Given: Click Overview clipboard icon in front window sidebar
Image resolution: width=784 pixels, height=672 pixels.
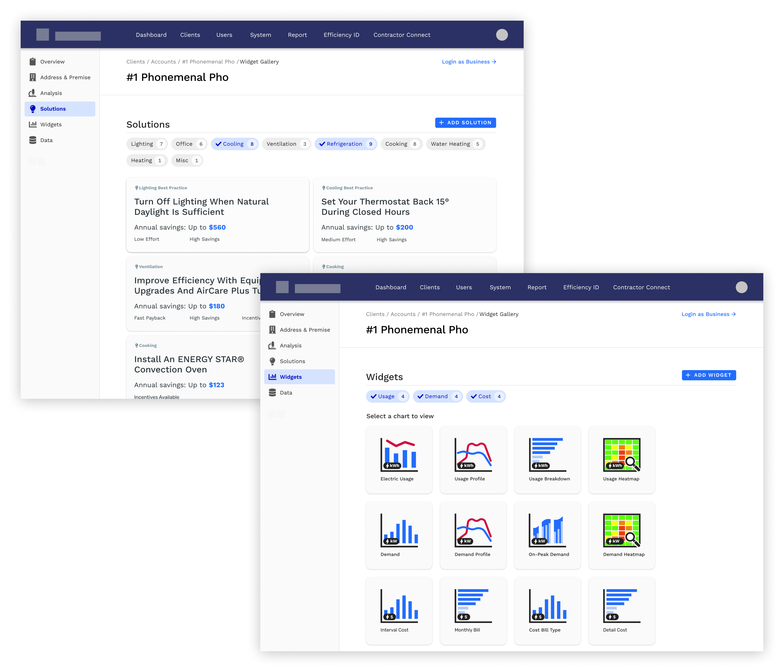Looking at the screenshot, I should pyautogui.click(x=272, y=314).
